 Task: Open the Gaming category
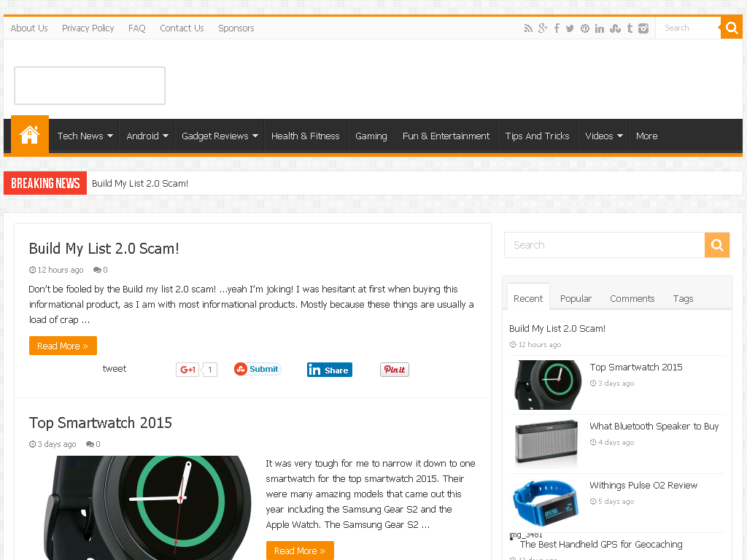coord(371,136)
